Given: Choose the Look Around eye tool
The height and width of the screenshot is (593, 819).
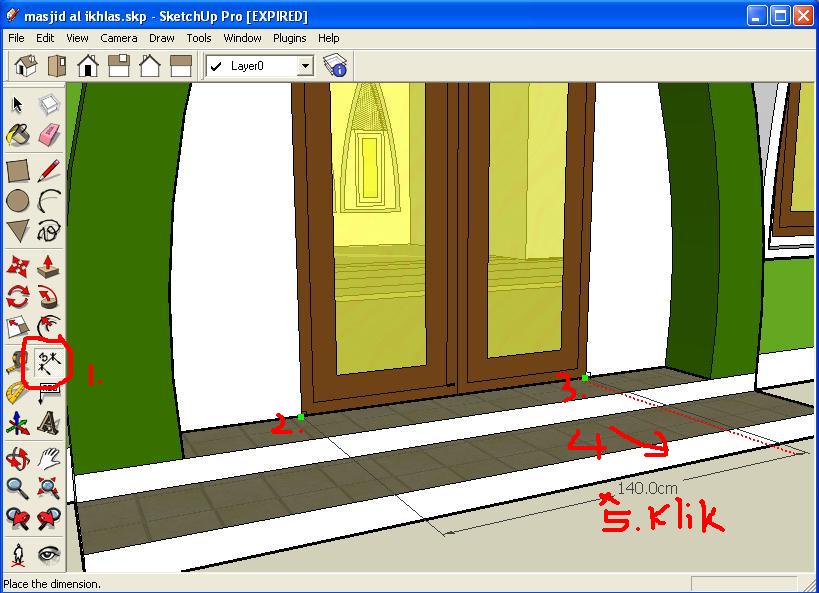Looking at the screenshot, I should click(x=49, y=555).
